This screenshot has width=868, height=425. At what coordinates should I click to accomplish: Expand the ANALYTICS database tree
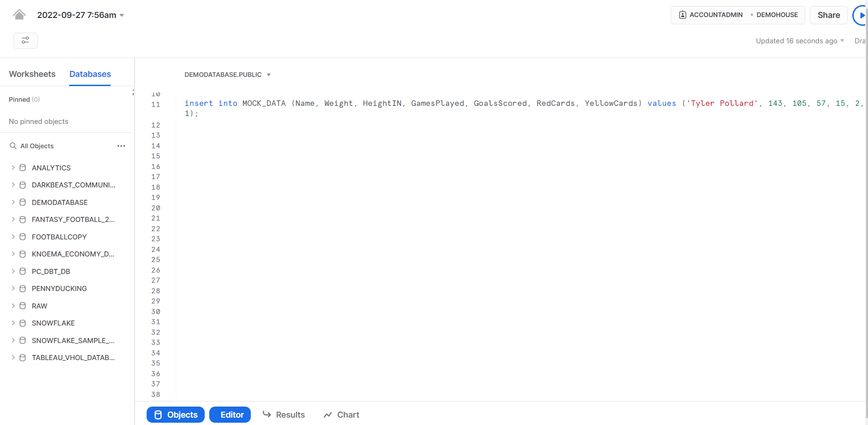[x=12, y=168]
